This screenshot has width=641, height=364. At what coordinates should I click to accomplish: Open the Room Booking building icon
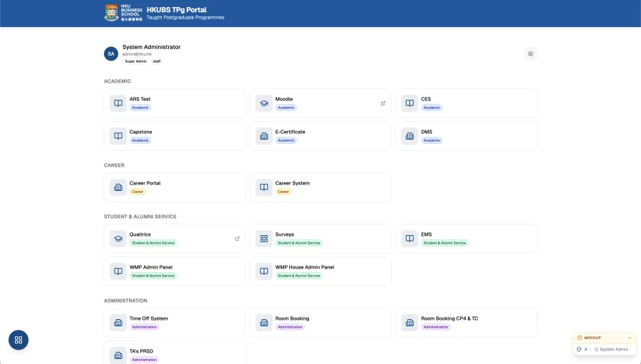tap(264, 322)
